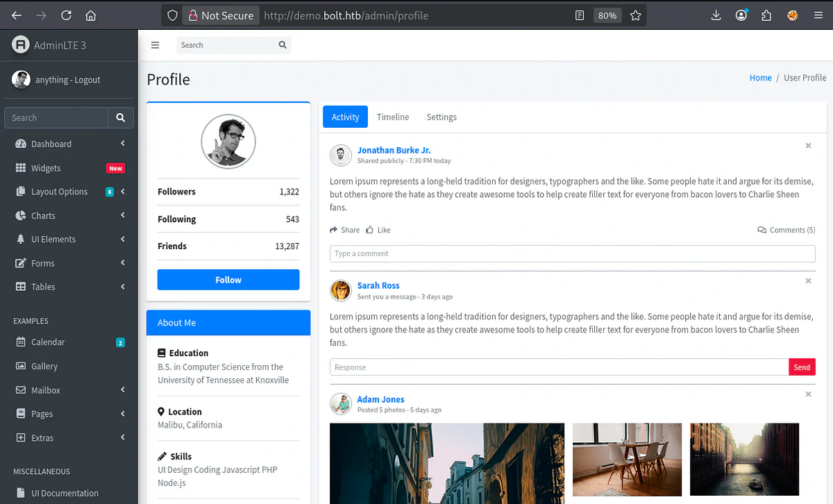Click the blue Follow button
833x504 pixels.
(x=228, y=280)
